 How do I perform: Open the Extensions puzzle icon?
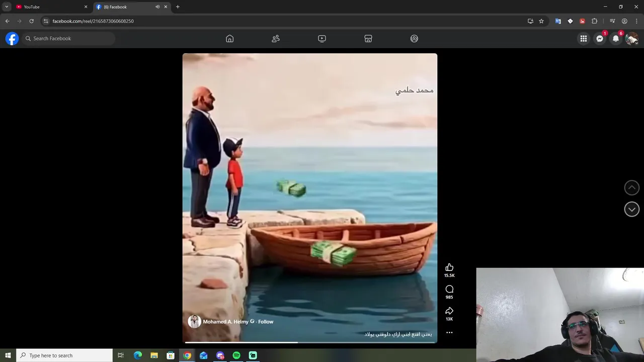pyautogui.click(x=595, y=21)
